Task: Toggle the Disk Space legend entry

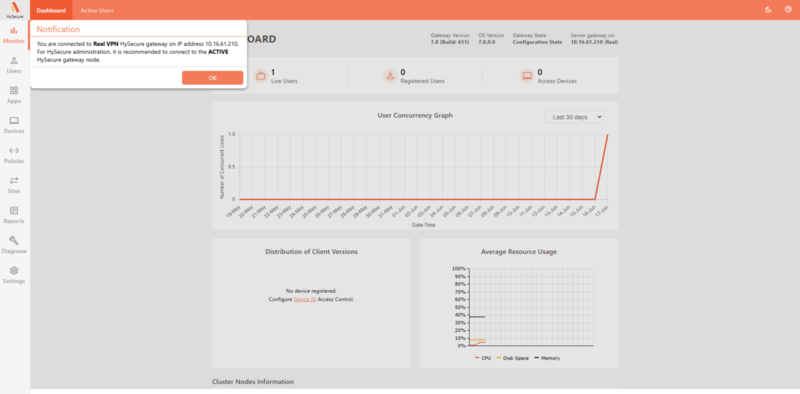Action: click(513, 358)
